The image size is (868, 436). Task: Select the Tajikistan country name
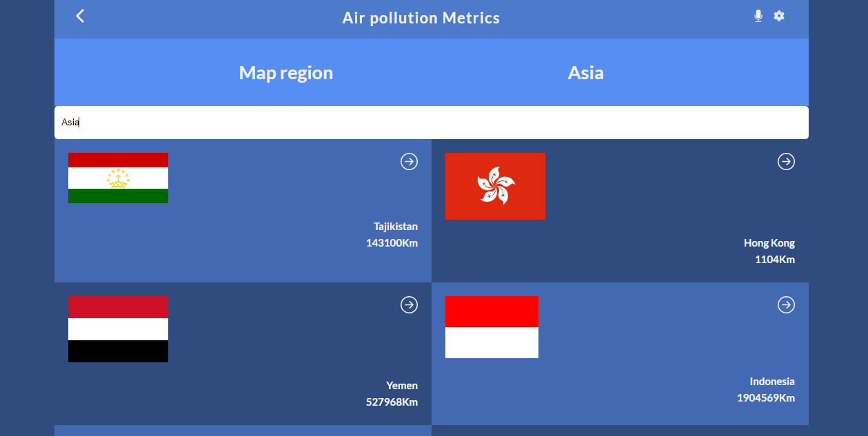[x=396, y=227]
